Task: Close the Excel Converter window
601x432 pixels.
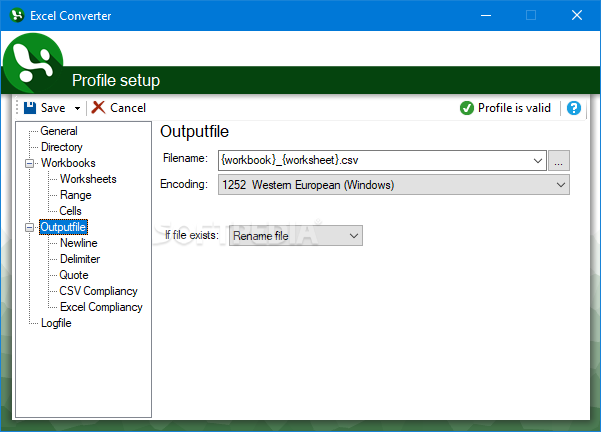Action: (577, 16)
